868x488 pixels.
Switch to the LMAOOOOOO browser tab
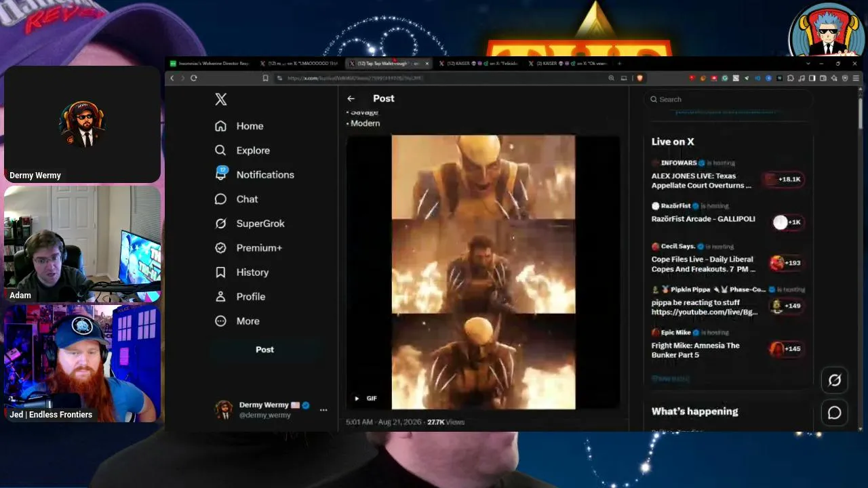[298, 64]
